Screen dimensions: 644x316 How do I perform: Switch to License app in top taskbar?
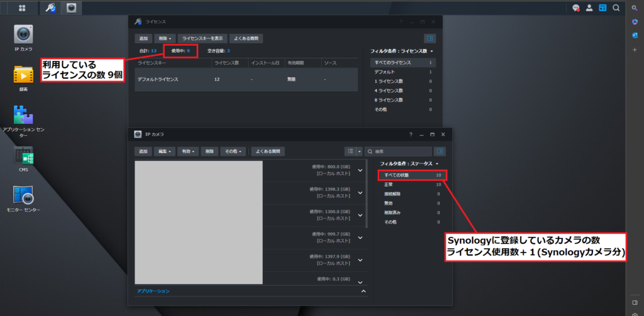(x=50, y=8)
